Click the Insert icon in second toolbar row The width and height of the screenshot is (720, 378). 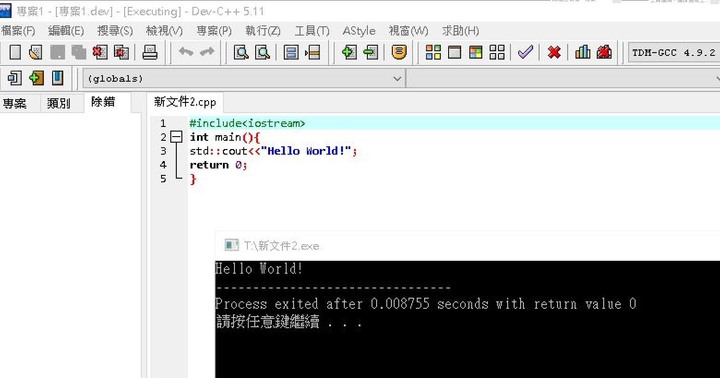click(15, 78)
